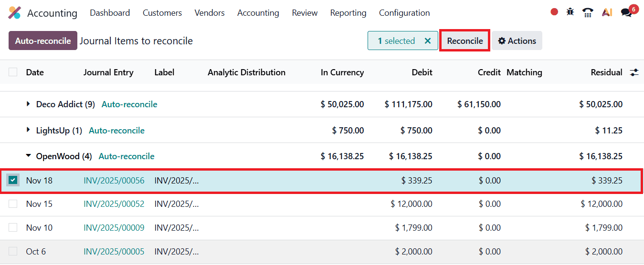Click the $ 61,150.00 credit total
Screen dimensions: 644x265
(479, 104)
